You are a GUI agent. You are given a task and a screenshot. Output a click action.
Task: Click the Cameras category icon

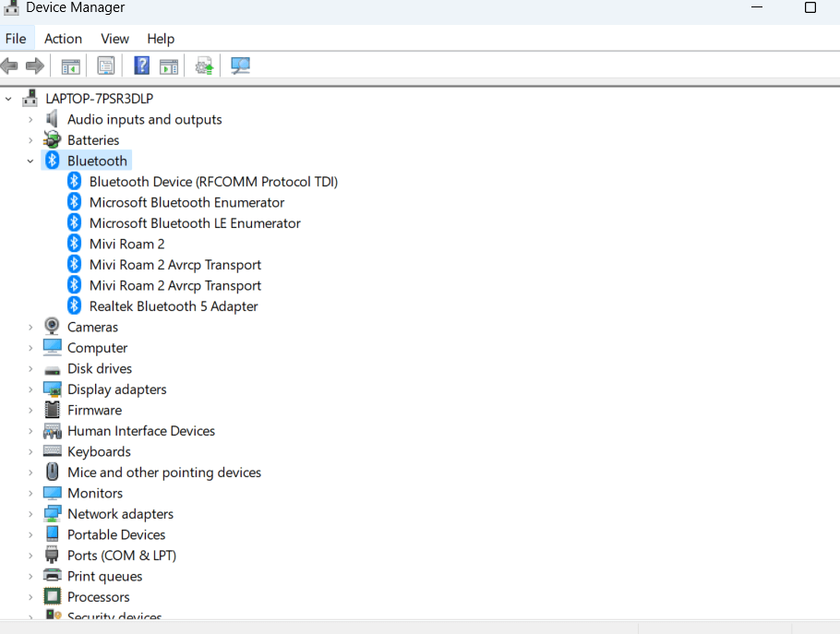coord(52,326)
